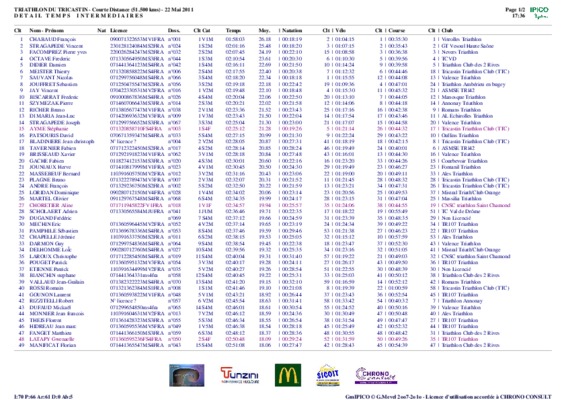Select the highlighted name 'AYME Stéphanie'
Image resolution: width=566 pixels, height=400 pixels.
49,129
